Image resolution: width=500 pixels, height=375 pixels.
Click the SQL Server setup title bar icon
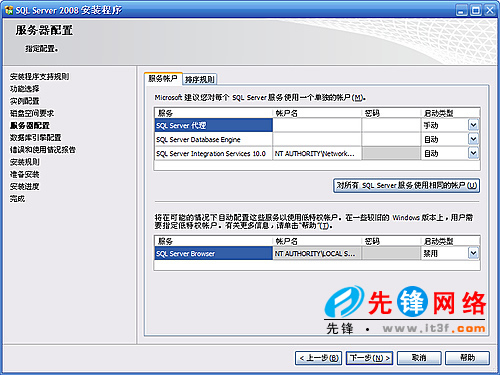tap(9, 10)
